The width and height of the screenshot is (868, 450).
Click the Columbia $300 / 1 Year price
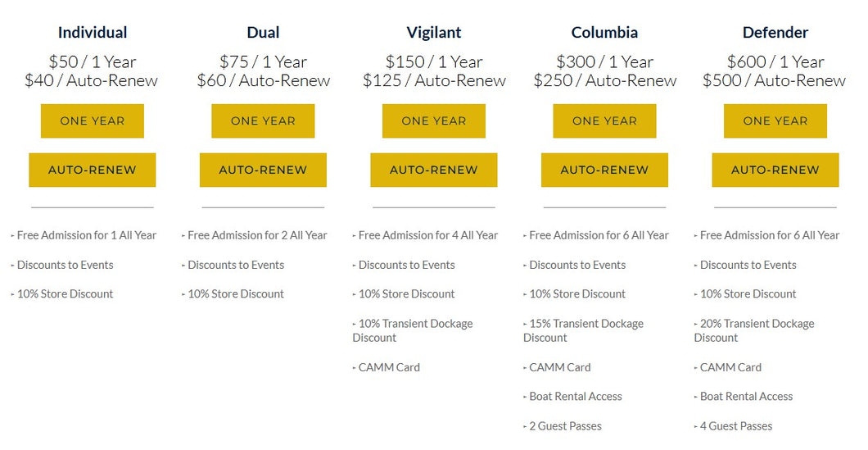click(604, 61)
